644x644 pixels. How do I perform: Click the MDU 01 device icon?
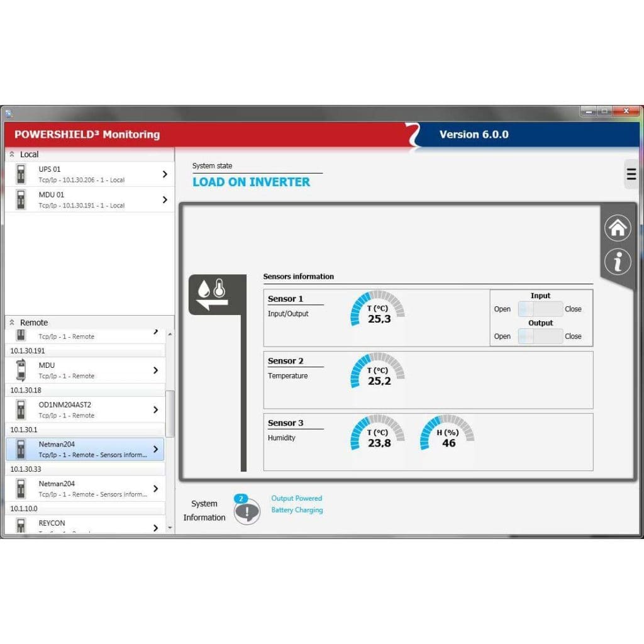pos(21,199)
